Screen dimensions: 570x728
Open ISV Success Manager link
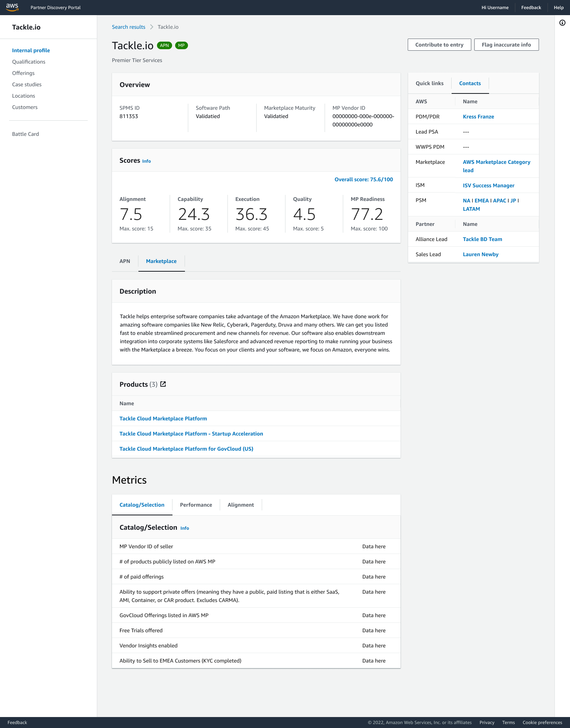[x=489, y=185]
